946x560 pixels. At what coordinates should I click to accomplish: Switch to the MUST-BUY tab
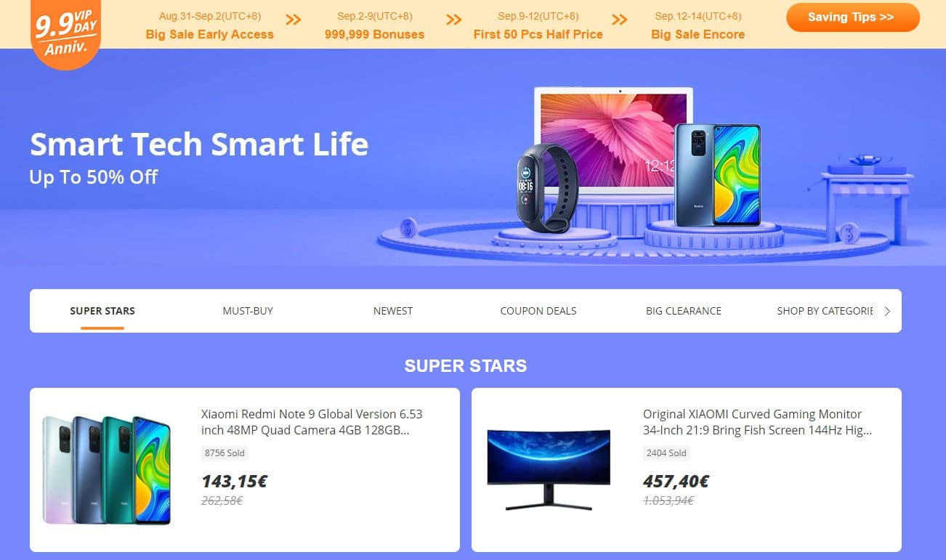248,311
